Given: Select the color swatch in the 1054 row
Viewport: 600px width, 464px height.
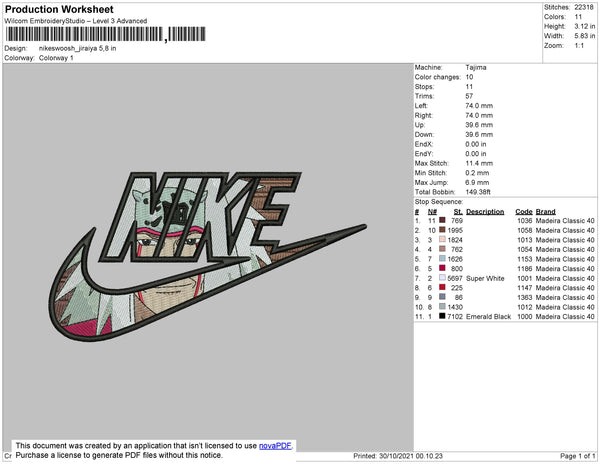Looking at the screenshot, I should 442,249.
